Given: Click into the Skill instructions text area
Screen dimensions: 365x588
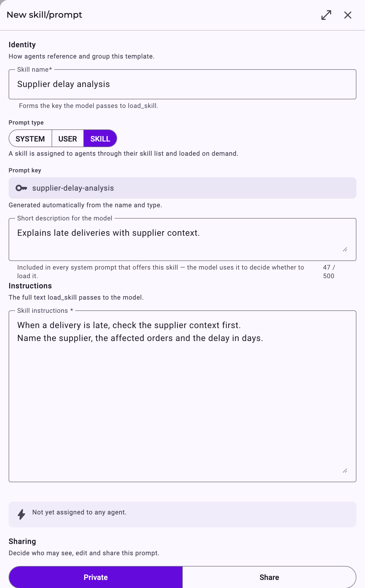Looking at the screenshot, I should (x=182, y=396).
